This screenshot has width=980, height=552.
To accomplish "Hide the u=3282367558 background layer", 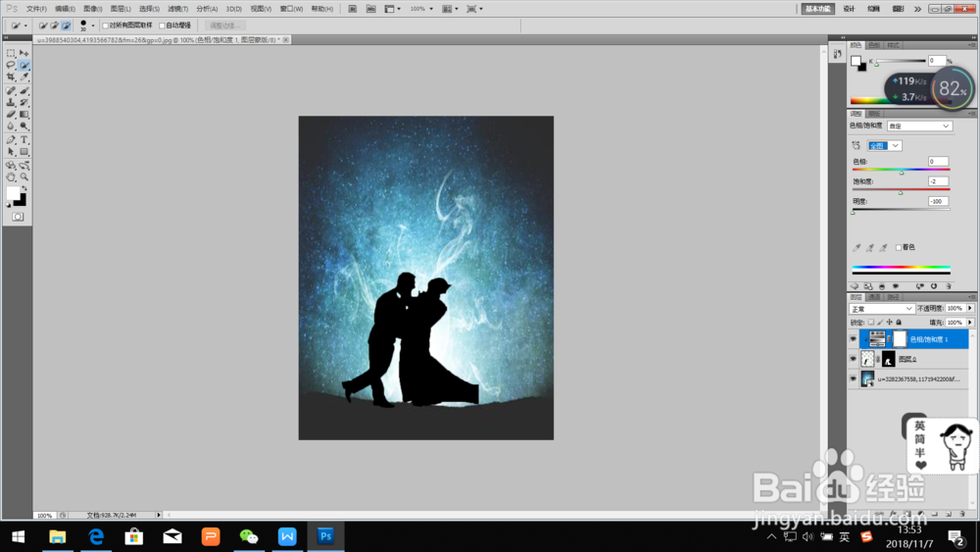I will (x=854, y=378).
